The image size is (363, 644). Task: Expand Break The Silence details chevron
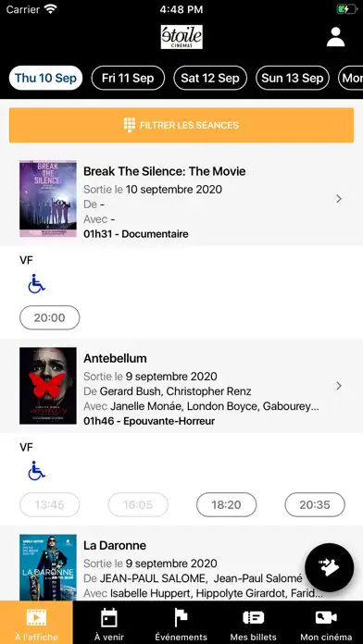pyautogui.click(x=339, y=199)
